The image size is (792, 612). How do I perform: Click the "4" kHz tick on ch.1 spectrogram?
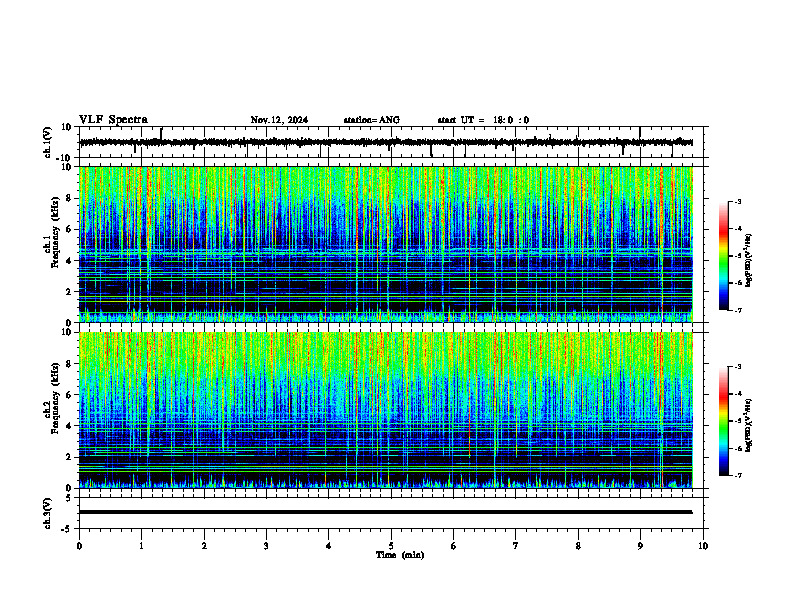[69, 261]
